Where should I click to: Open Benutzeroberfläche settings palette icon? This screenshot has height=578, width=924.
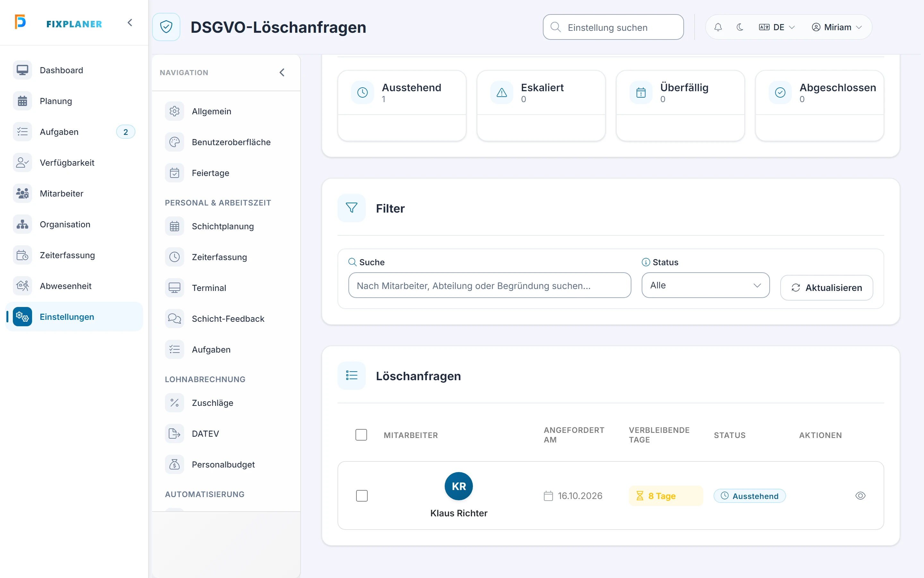pos(175,142)
